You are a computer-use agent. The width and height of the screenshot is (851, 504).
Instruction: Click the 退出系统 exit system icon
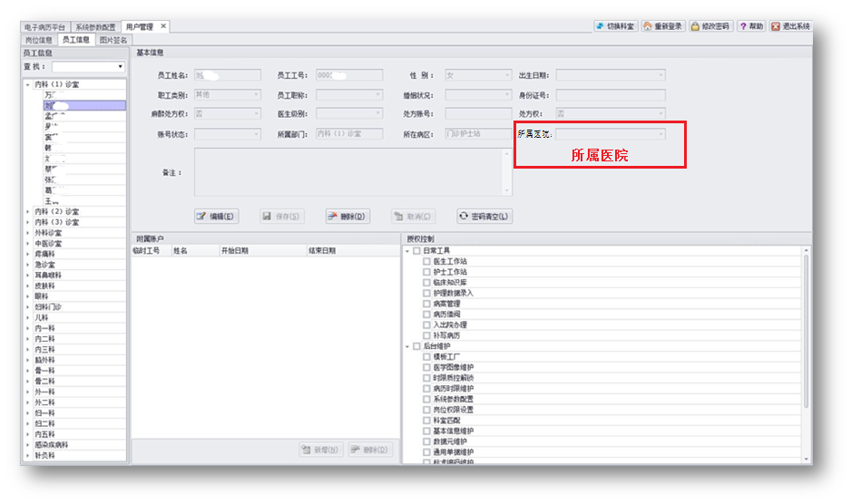pyautogui.click(x=776, y=26)
